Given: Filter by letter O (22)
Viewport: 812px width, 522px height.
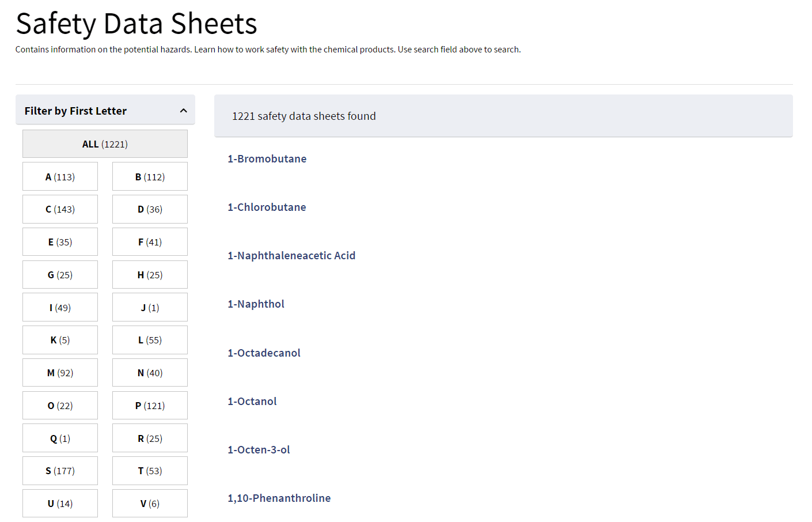Looking at the screenshot, I should point(60,406).
